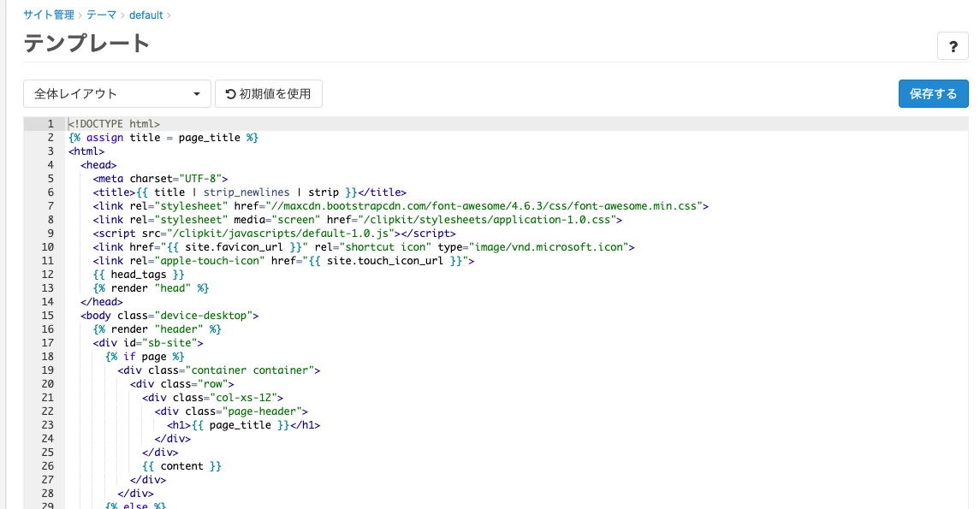Click the {{ content }} code line
Screen dimensions: 980x509
181,466
